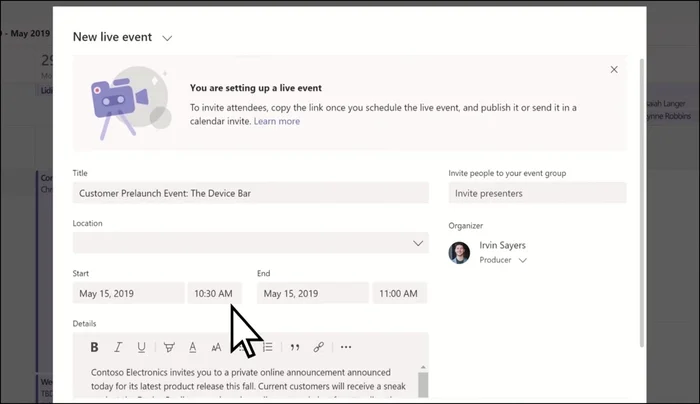Open the 10:30 AM start time picker
Screen dimensions: 700x404
214,293
